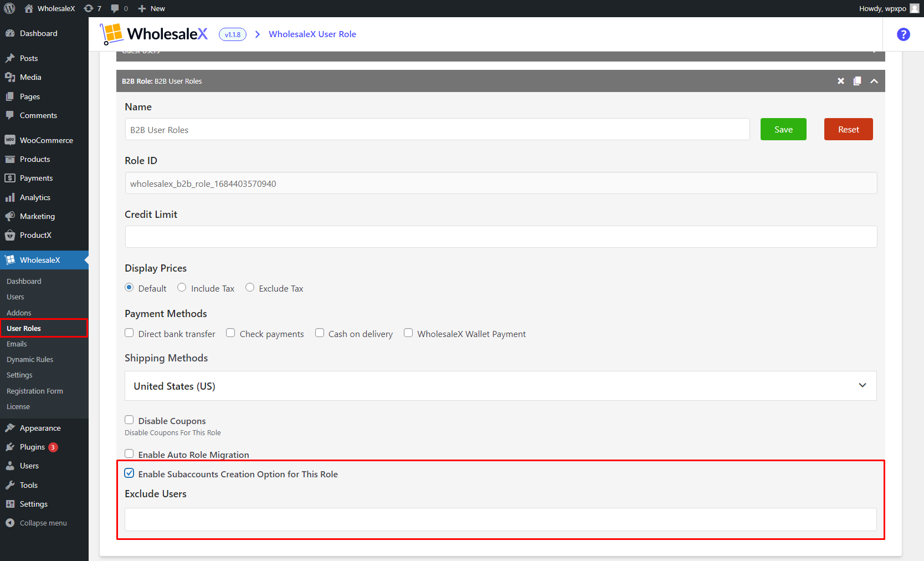This screenshot has height=561, width=924.
Task: Open the updates counter icon showing 7
Action: [89, 8]
